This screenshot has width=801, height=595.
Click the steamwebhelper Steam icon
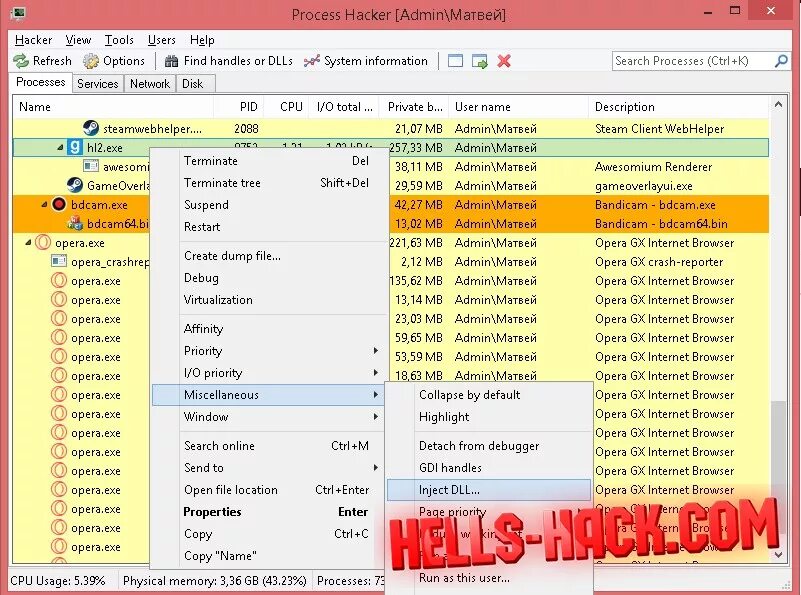(91, 128)
